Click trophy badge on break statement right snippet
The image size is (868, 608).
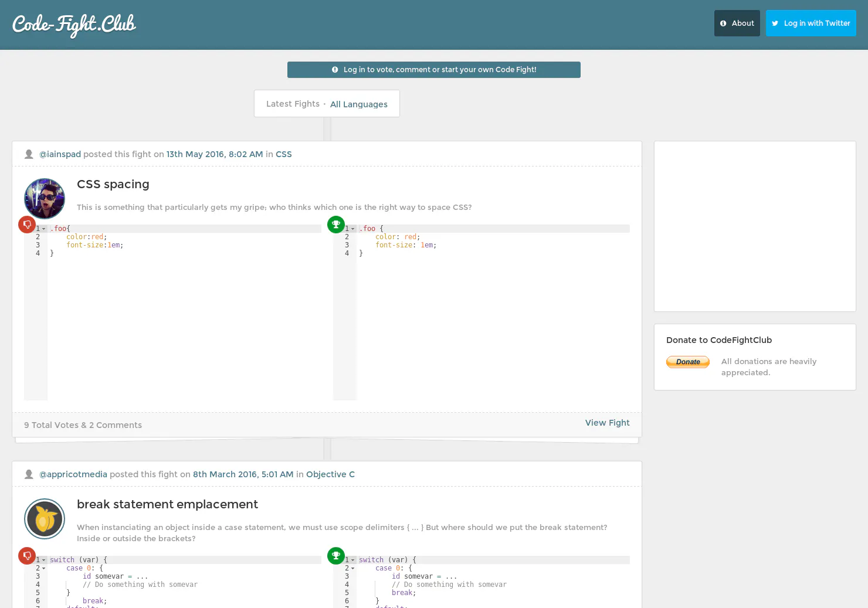(336, 556)
